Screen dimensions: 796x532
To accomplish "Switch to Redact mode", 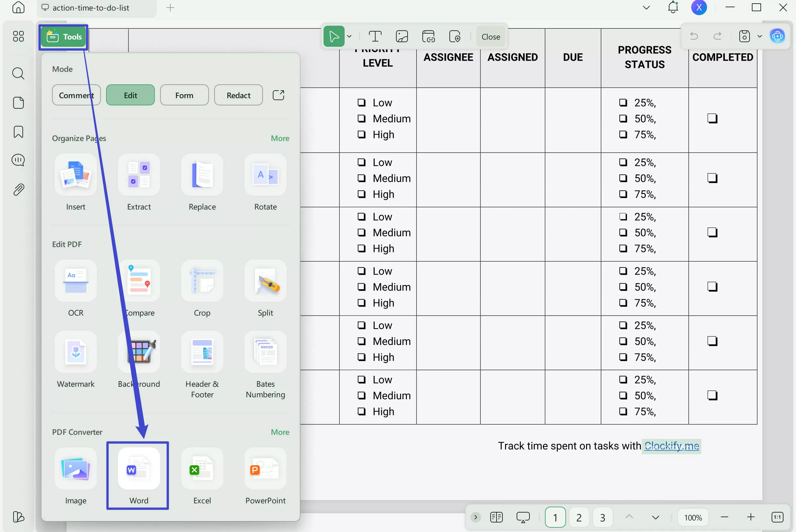I will pos(238,95).
